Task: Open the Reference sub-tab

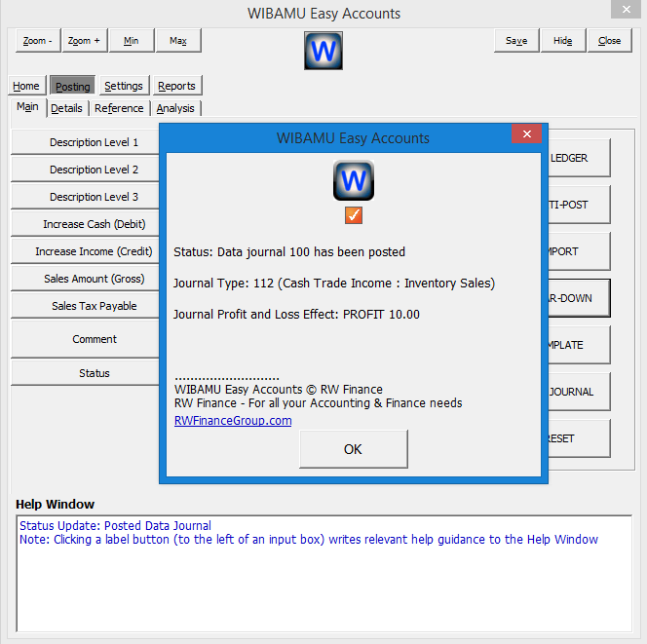Action: [119, 108]
